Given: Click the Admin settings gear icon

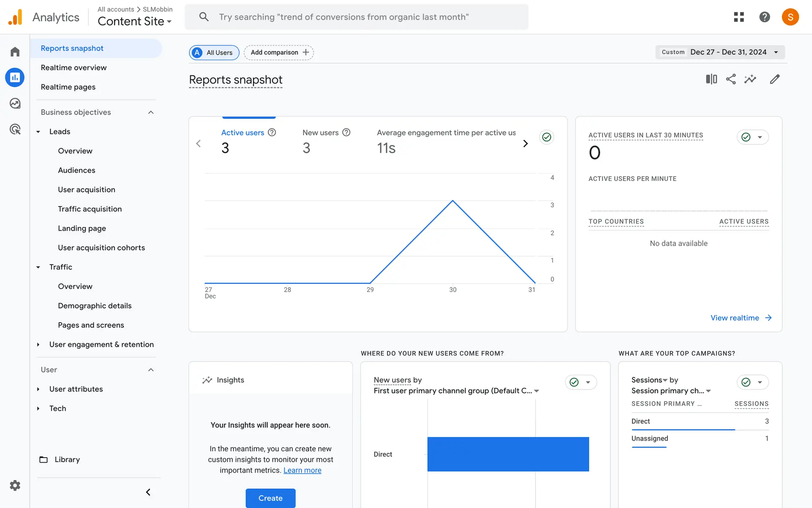Looking at the screenshot, I should tap(15, 485).
